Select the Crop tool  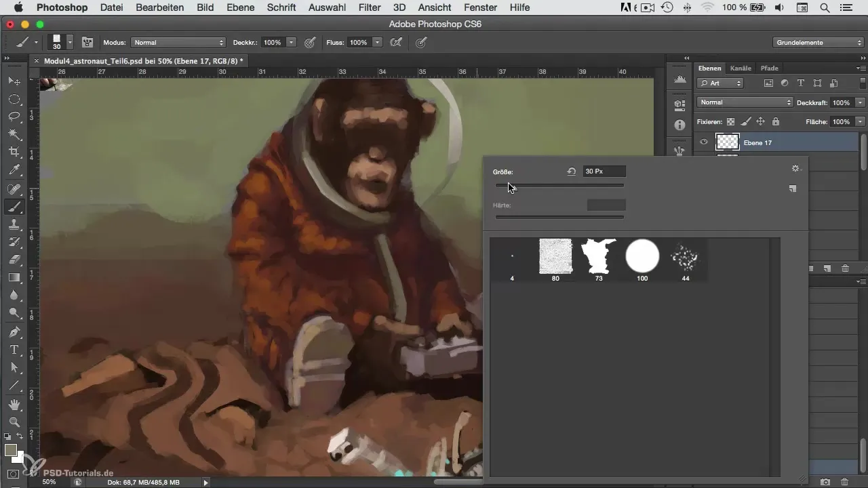point(14,152)
